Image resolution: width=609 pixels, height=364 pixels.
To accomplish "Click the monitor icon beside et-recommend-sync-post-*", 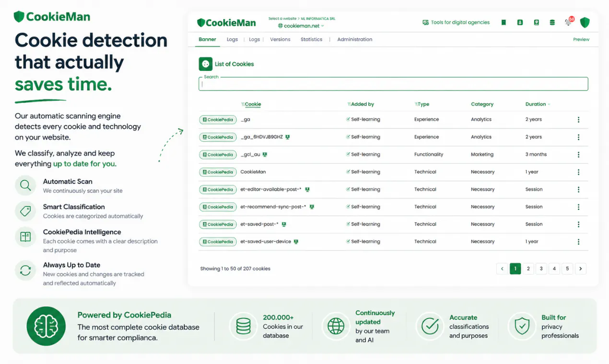I will tap(312, 207).
